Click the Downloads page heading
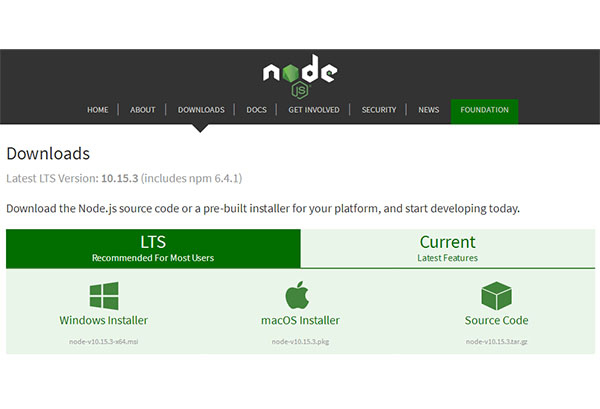The width and height of the screenshot is (600, 409). (48, 153)
